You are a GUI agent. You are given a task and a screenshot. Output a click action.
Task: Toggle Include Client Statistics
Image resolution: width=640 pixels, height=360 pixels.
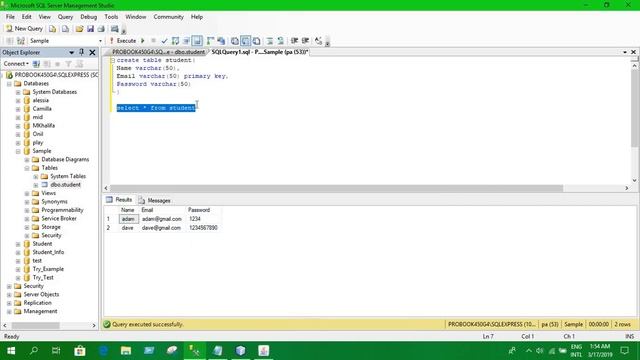click(221, 41)
